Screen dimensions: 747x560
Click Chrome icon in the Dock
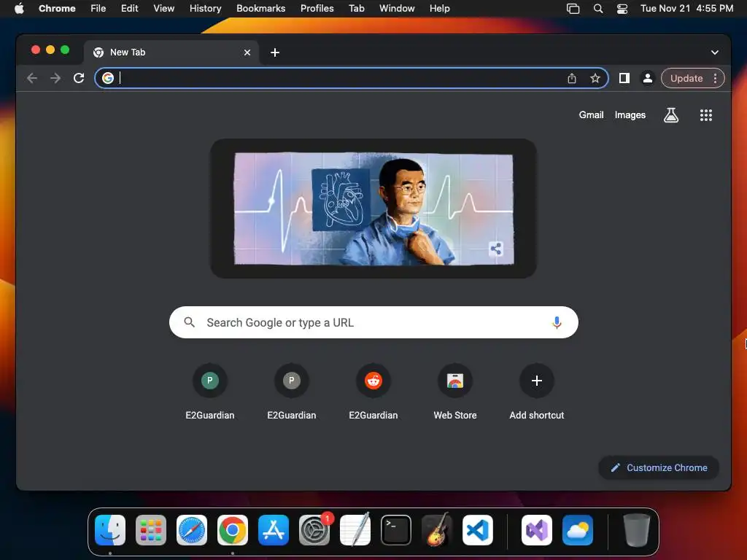233,529
